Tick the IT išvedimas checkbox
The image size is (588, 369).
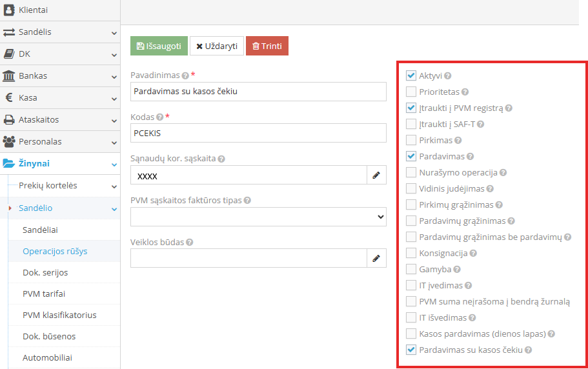pos(411,317)
